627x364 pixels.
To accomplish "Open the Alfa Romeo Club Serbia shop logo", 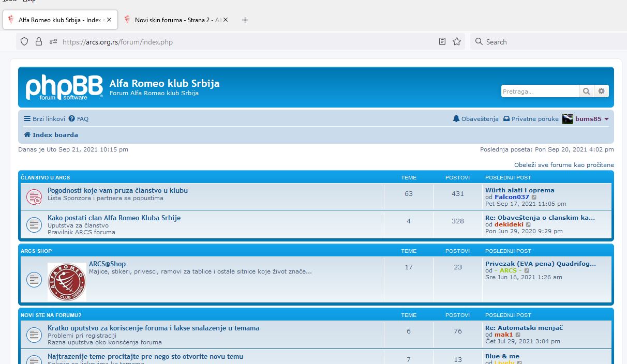I will pos(67,282).
